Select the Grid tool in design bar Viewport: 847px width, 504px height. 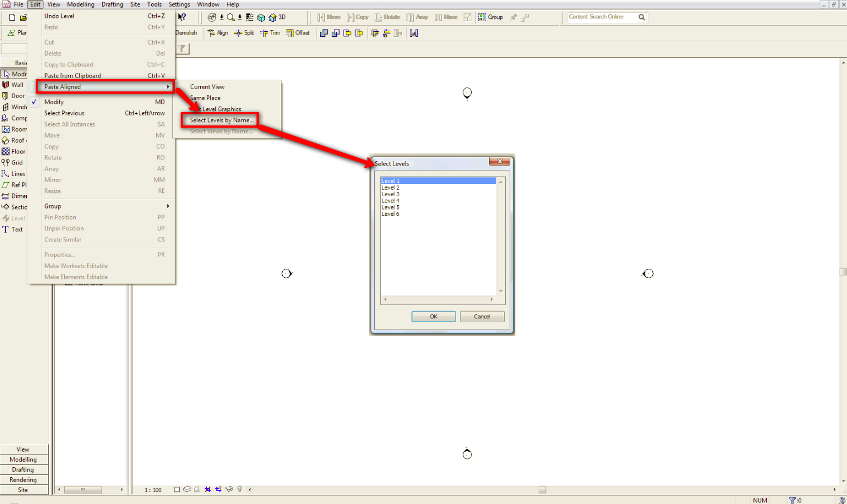tap(13, 163)
